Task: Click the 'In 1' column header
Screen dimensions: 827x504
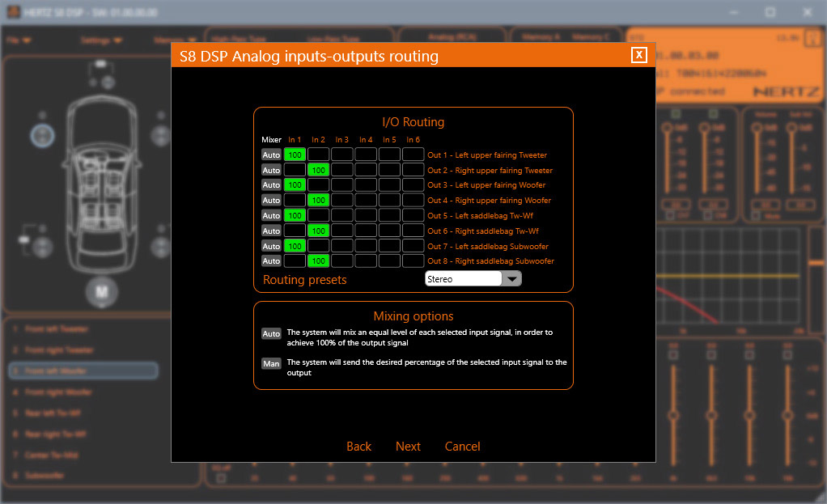Action: click(295, 140)
